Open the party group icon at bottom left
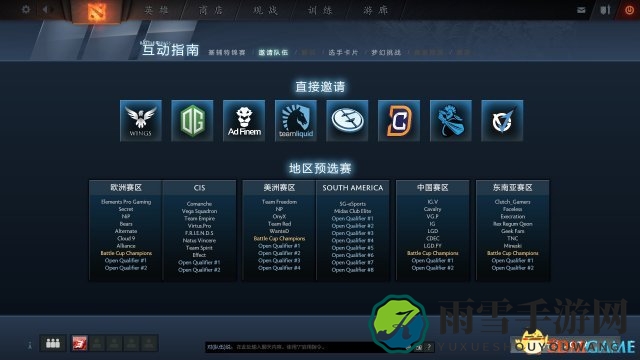Screen dimensions: 640x360 coord(53,343)
